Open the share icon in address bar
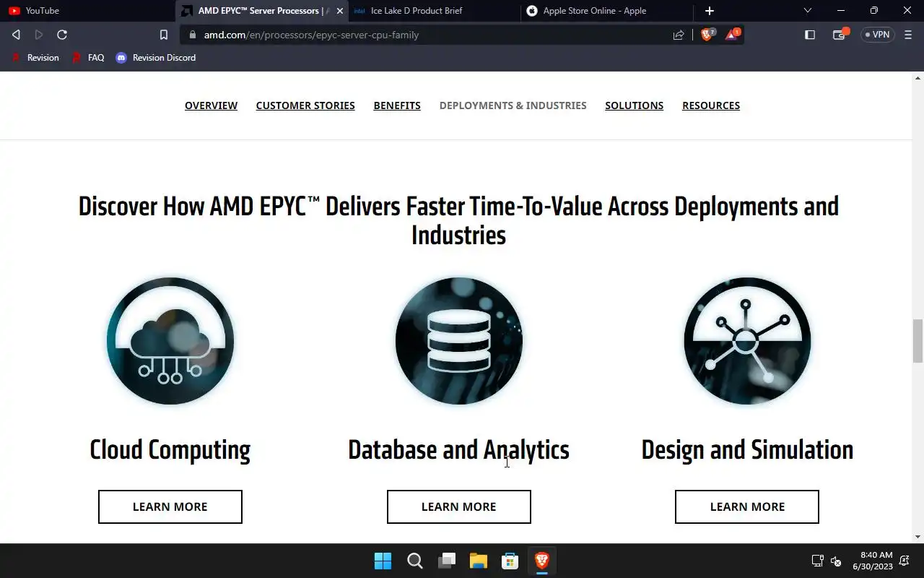Viewport: 924px width, 578px height. [679, 35]
